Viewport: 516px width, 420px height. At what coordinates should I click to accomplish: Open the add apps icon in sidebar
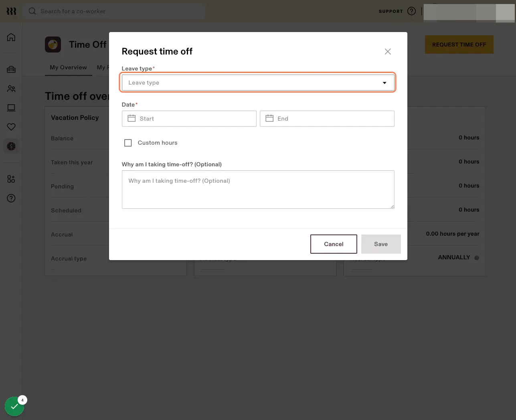(11, 179)
